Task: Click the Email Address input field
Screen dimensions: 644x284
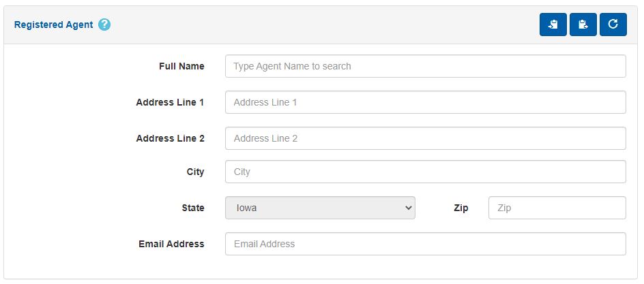Action: coord(425,244)
